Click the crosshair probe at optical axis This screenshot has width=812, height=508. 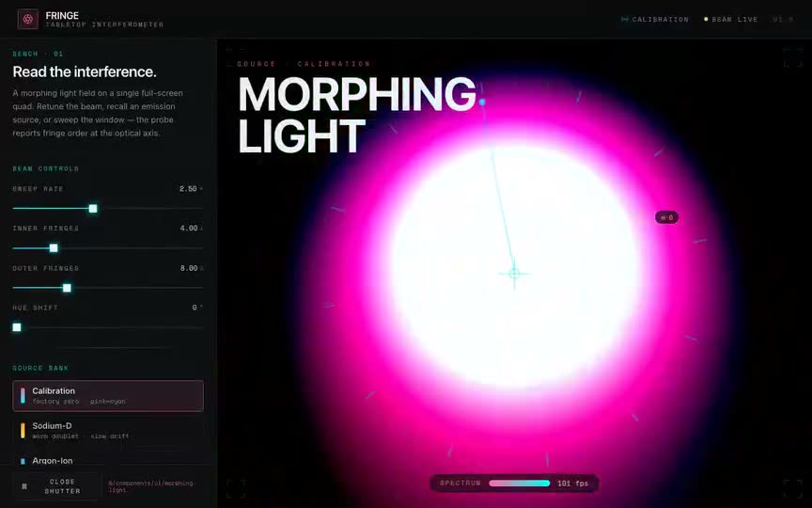tap(514, 274)
